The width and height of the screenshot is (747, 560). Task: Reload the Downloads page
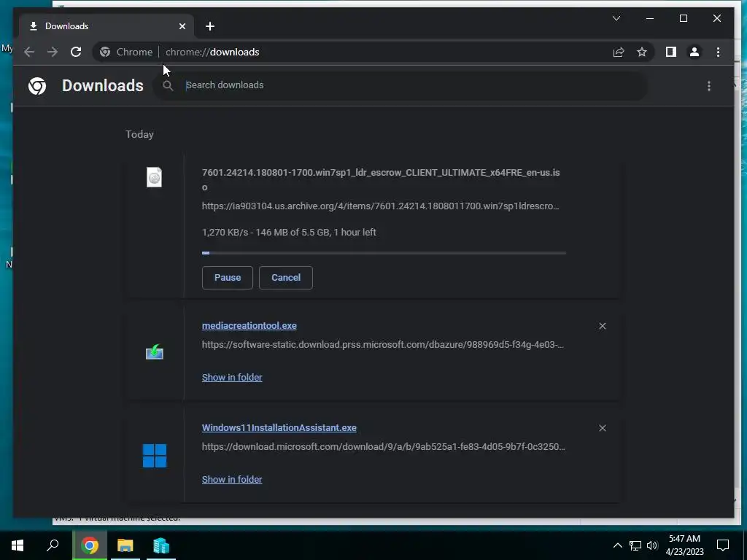[x=76, y=52]
